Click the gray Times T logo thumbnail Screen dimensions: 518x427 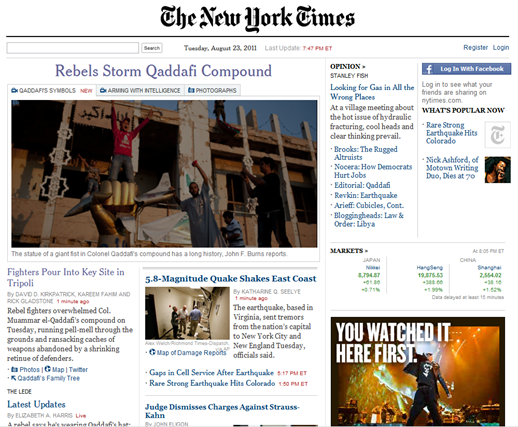click(x=498, y=135)
